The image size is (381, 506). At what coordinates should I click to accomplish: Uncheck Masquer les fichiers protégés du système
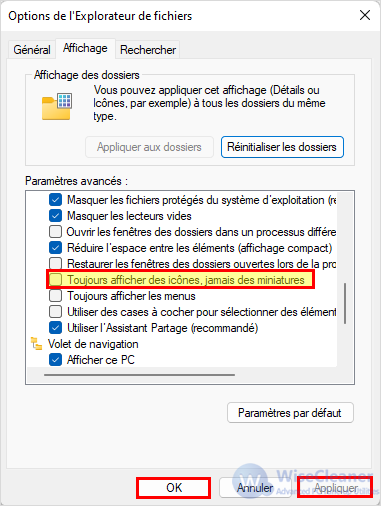(x=55, y=200)
